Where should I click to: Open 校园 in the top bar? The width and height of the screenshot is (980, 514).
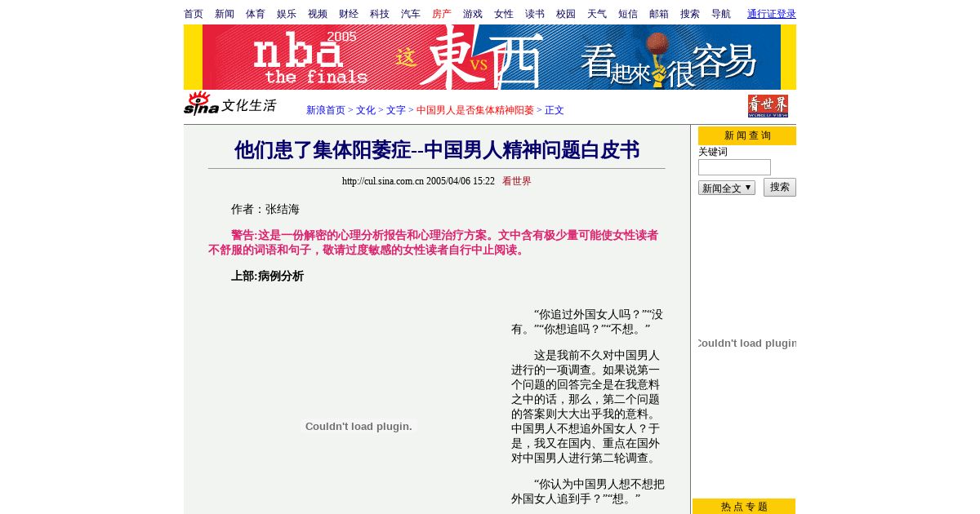566,14
